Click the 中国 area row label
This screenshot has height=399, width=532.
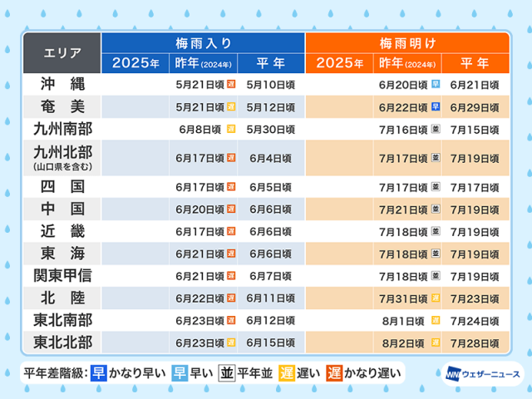click(62, 209)
